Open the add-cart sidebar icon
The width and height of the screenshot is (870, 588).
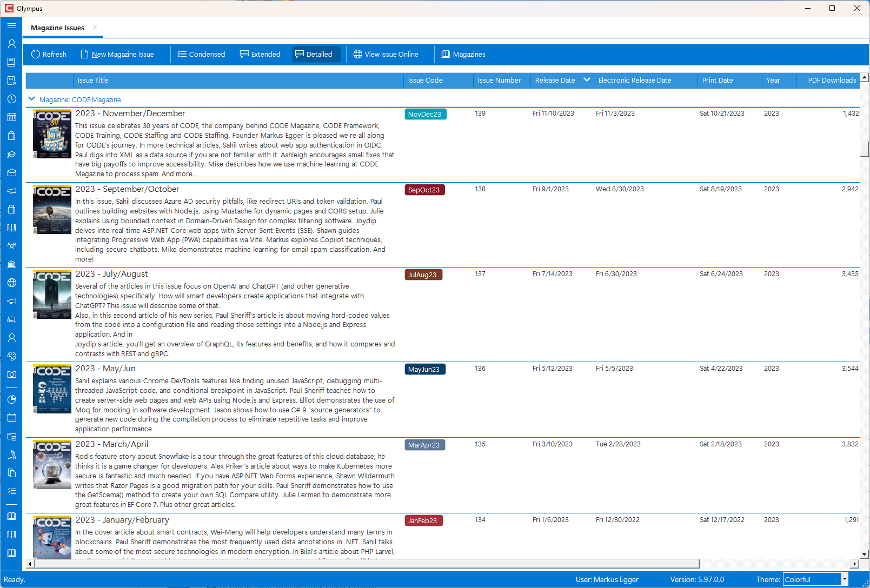[11, 319]
